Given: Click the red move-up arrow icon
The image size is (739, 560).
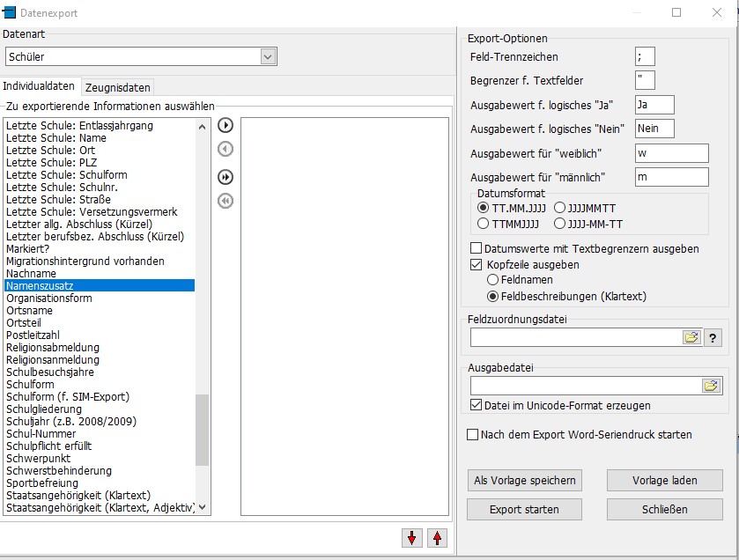Looking at the screenshot, I should (x=437, y=538).
